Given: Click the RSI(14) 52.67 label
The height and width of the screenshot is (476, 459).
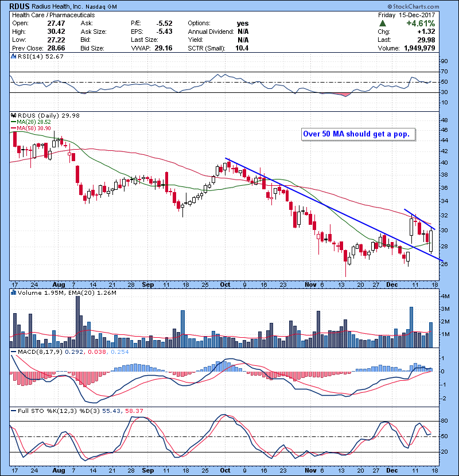Looking at the screenshot, I should (x=41, y=56).
